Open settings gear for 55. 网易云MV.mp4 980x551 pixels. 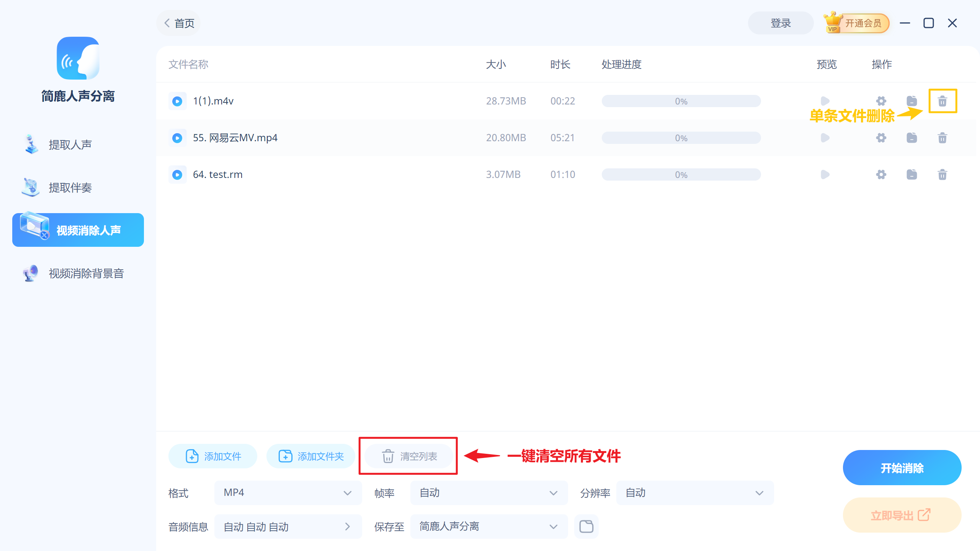point(881,138)
